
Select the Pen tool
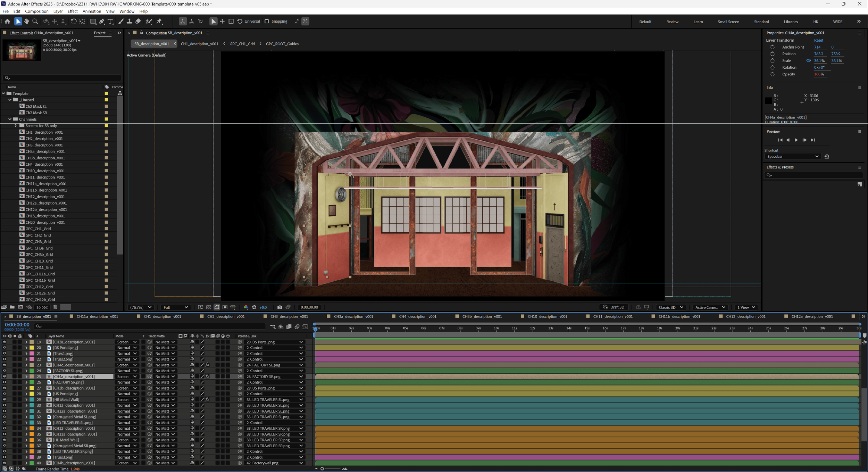(x=102, y=22)
